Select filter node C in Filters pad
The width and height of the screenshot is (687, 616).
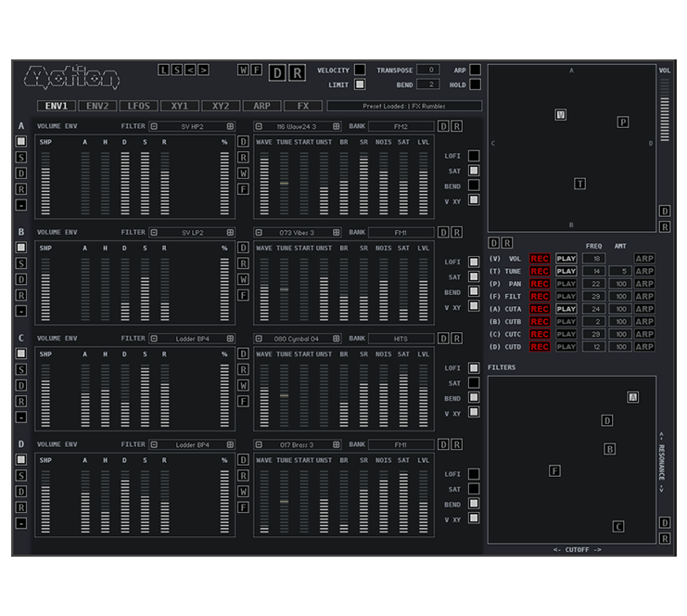tap(618, 527)
